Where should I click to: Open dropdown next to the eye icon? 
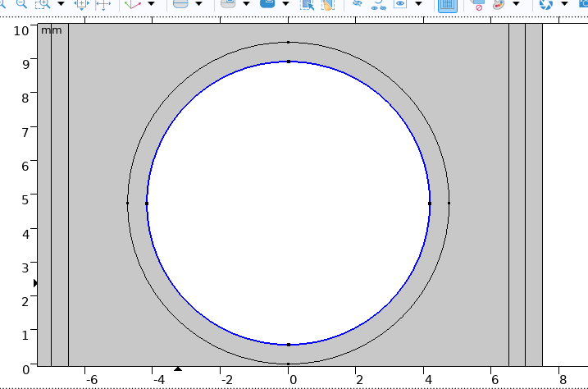pos(418,4)
